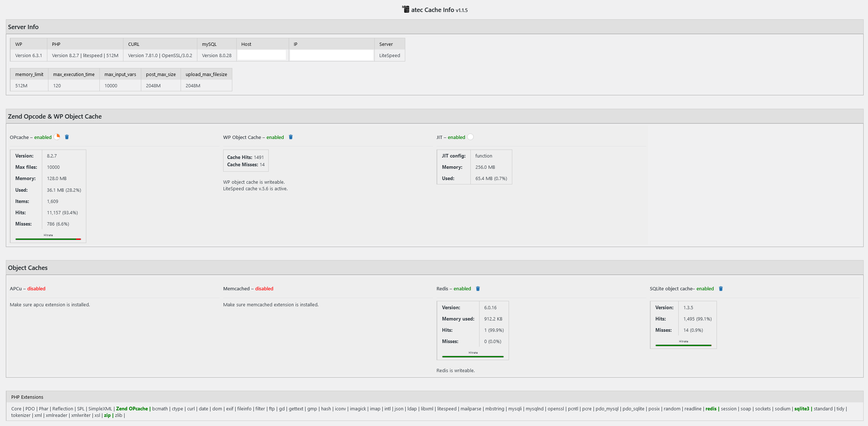This screenshot has height=426, width=868.
Task: Click the SQLite object cache trash icon
Action: 721,288
